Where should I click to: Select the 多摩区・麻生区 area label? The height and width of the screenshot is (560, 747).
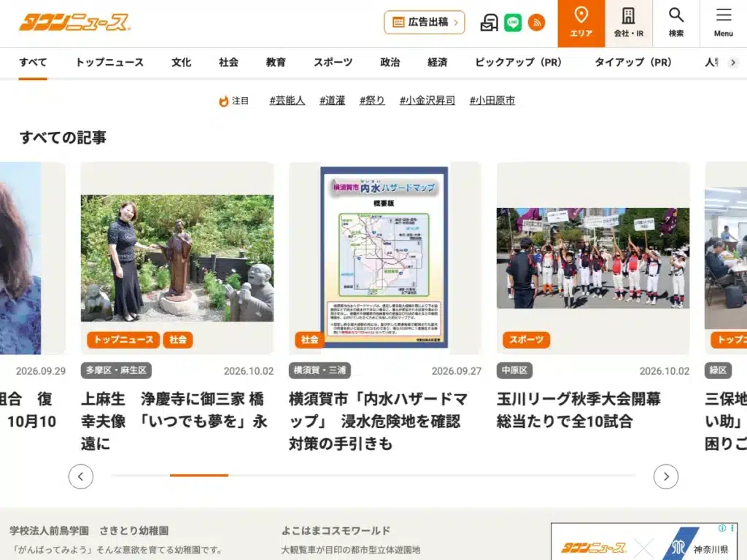[x=116, y=370]
